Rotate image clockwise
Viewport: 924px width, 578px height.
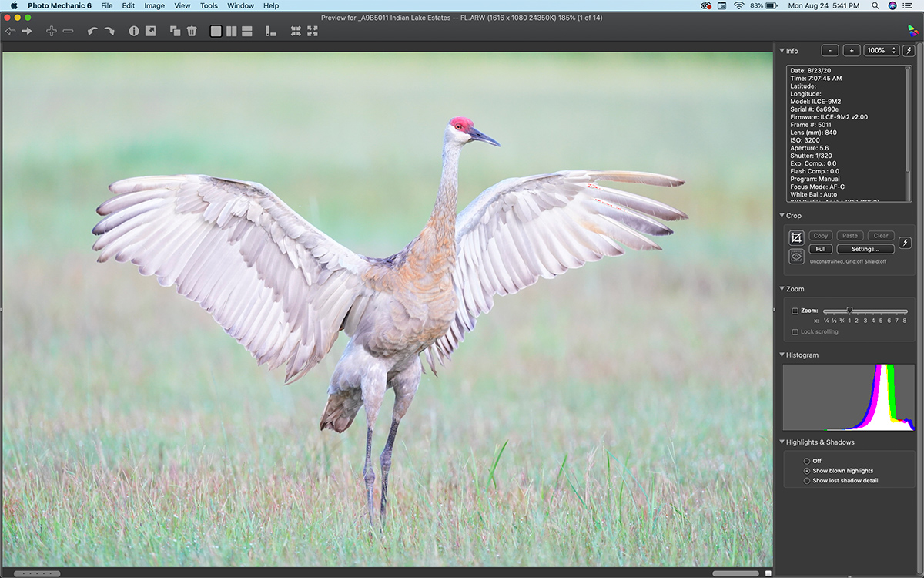pos(109,31)
